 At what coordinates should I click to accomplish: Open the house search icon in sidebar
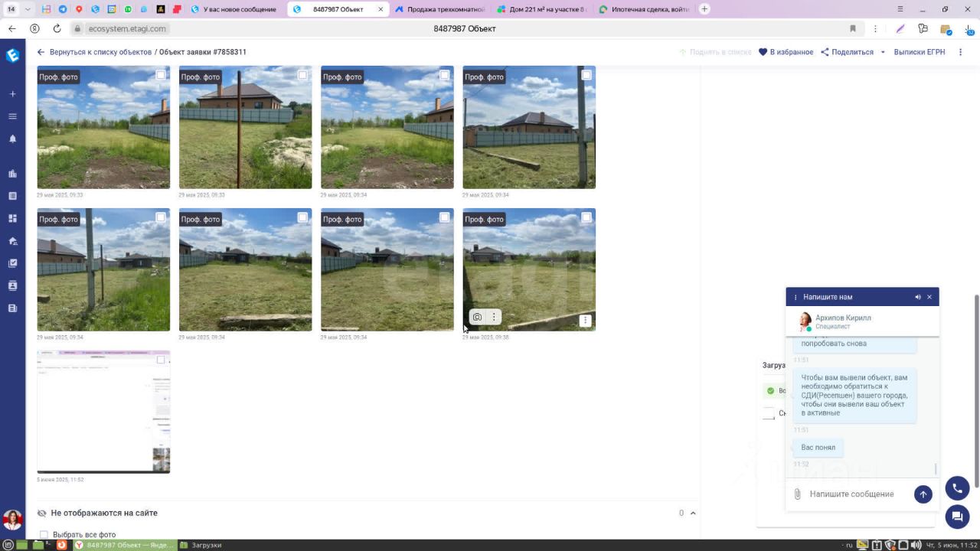click(x=12, y=241)
